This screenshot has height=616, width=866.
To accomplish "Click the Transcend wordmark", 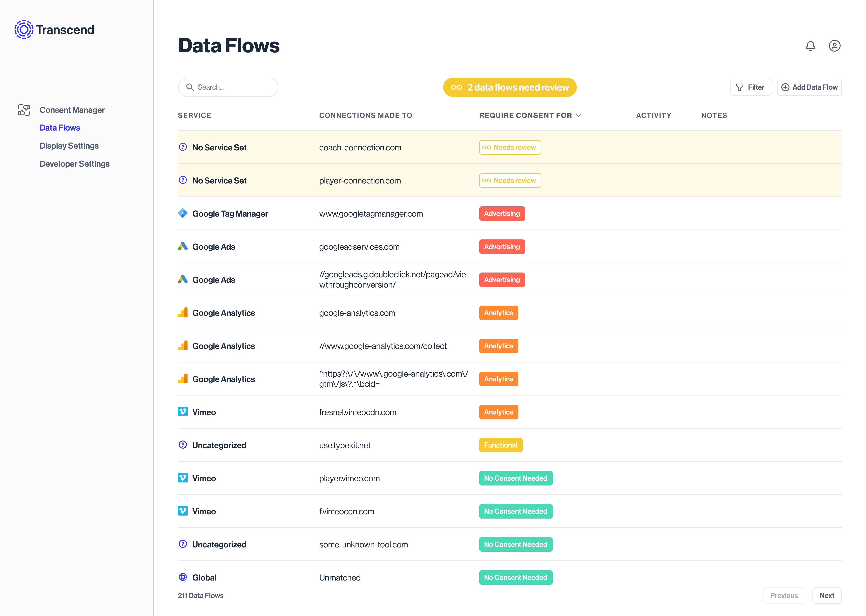I will pos(65,30).
